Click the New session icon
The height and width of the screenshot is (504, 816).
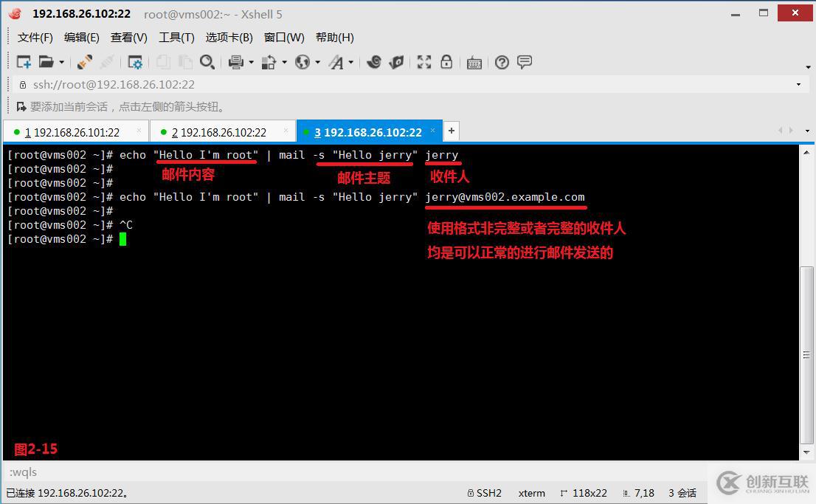point(24,62)
